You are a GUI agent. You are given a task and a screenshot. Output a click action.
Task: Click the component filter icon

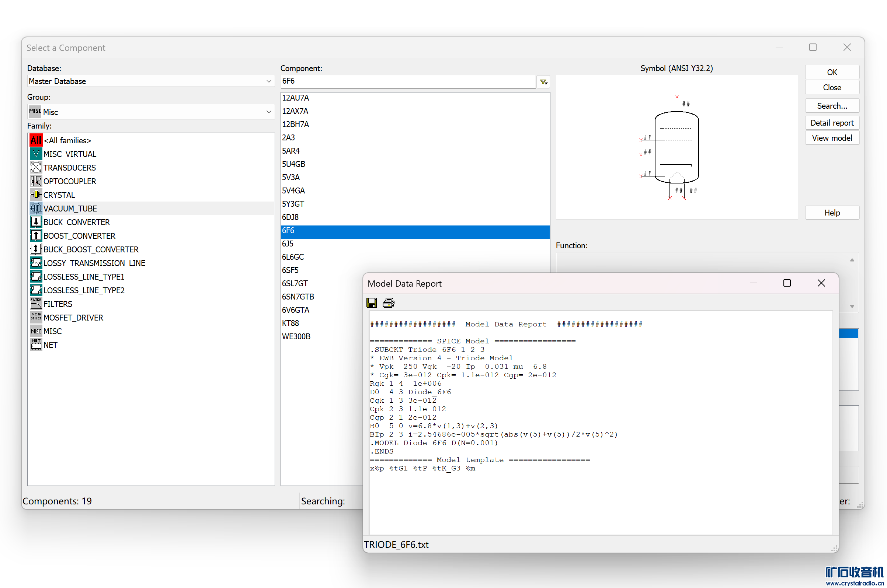coord(543,82)
